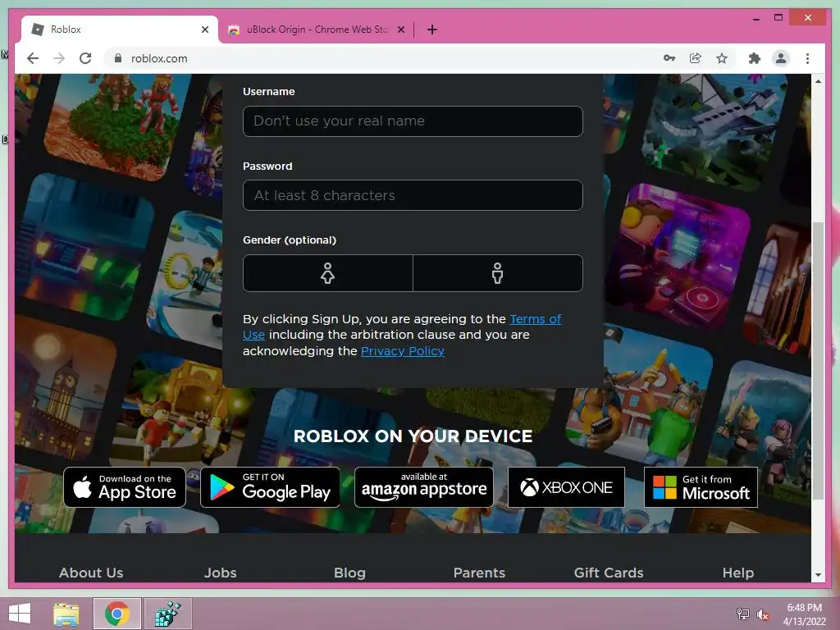Download on the App Store badge
The width and height of the screenshot is (840, 630).
coord(125,487)
